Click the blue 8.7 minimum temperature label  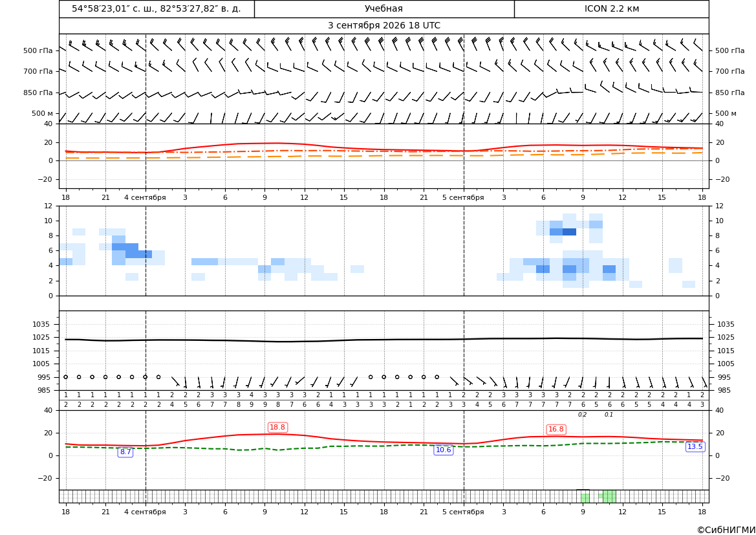(x=125, y=452)
